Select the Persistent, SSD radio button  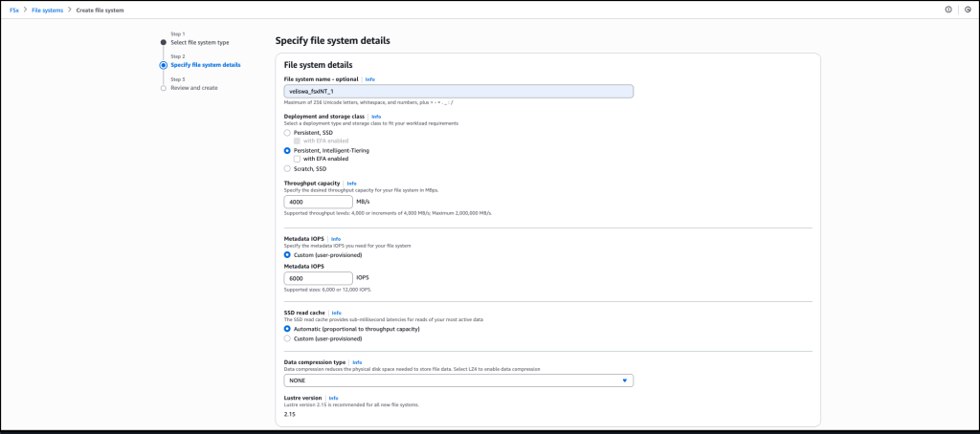[x=287, y=132]
